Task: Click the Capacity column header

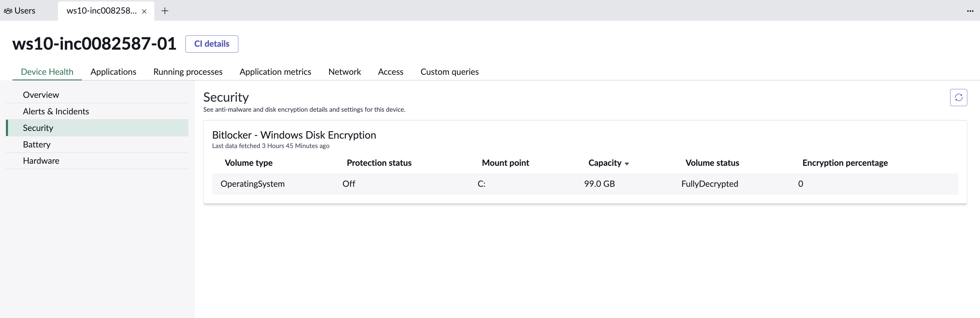Action: tap(604, 163)
